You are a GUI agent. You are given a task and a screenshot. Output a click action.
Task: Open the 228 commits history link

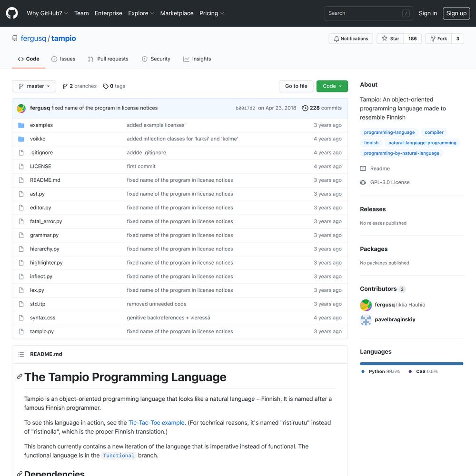click(x=322, y=108)
